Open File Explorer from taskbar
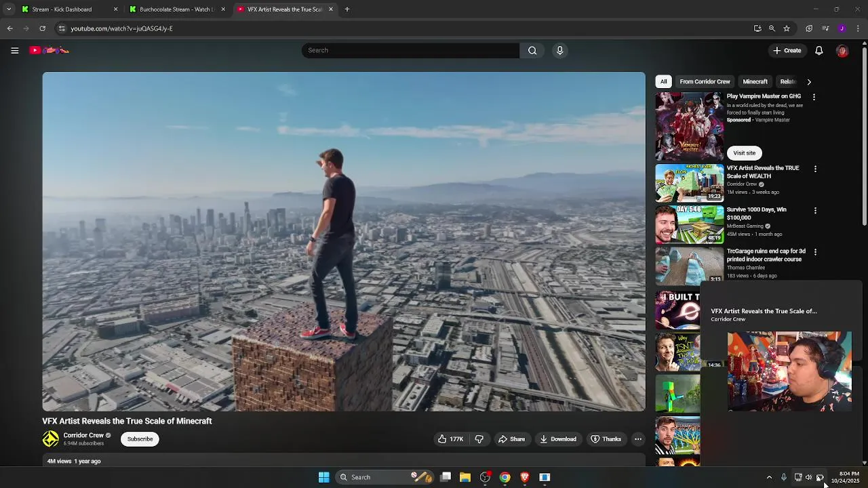The height and width of the screenshot is (488, 868). point(465,477)
